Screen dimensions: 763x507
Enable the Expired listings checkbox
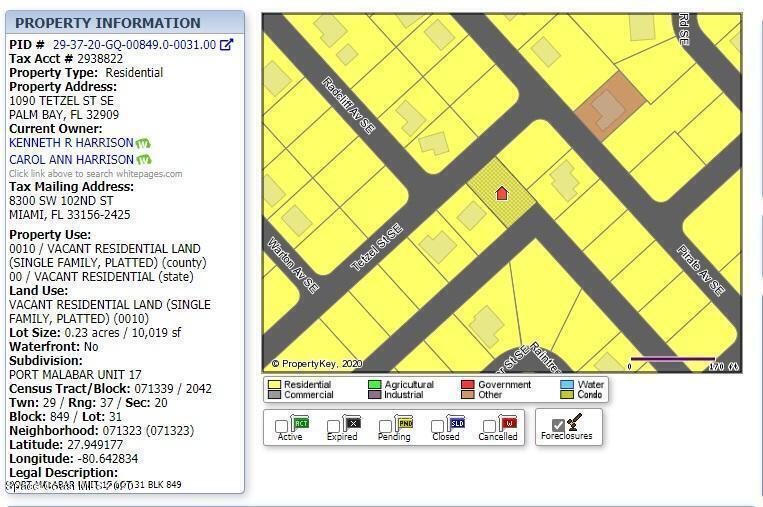click(334, 427)
